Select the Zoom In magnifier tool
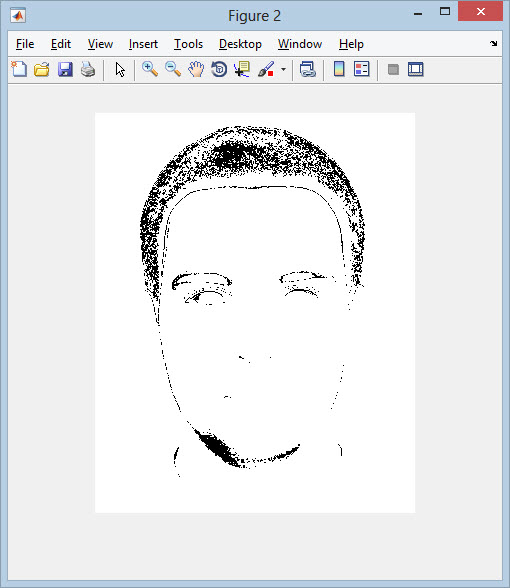This screenshot has height=588, width=510. click(150, 69)
